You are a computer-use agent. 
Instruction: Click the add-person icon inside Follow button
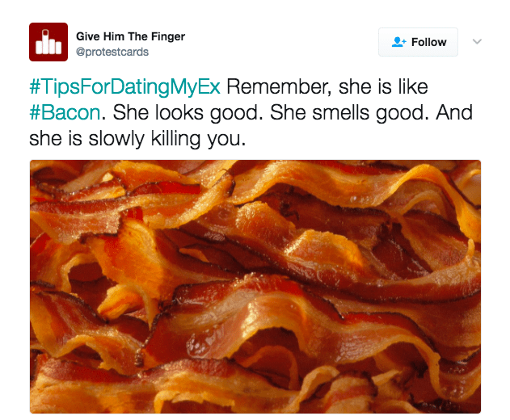(x=399, y=42)
